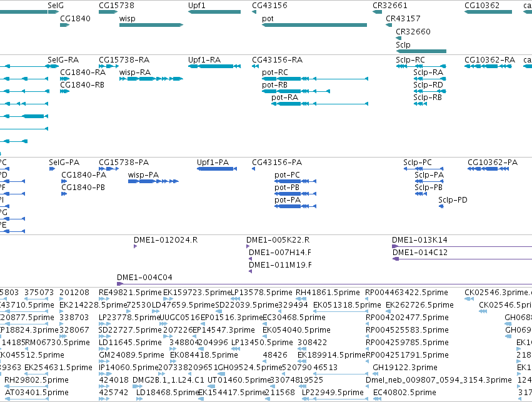Click the CG1840-PB protein label
Image resolution: width=532 pixels, height=402 pixels.
click(x=83, y=188)
